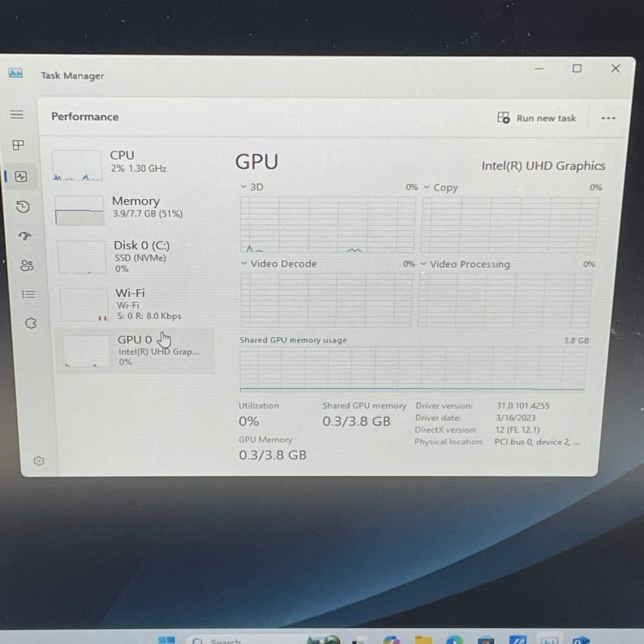Click the "SSD (NVMe)" disk text

pos(140,258)
